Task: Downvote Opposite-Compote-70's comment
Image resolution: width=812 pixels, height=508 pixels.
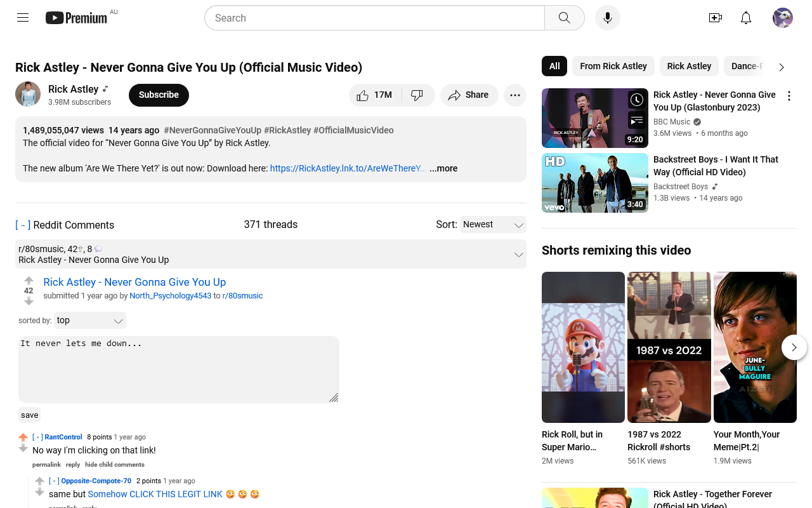Action: point(40,492)
